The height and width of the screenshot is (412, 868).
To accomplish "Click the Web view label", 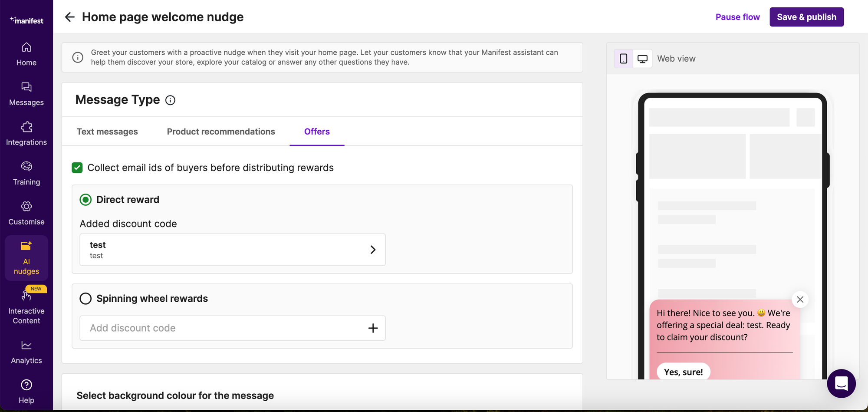I will pyautogui.click(x=676, y=59).
